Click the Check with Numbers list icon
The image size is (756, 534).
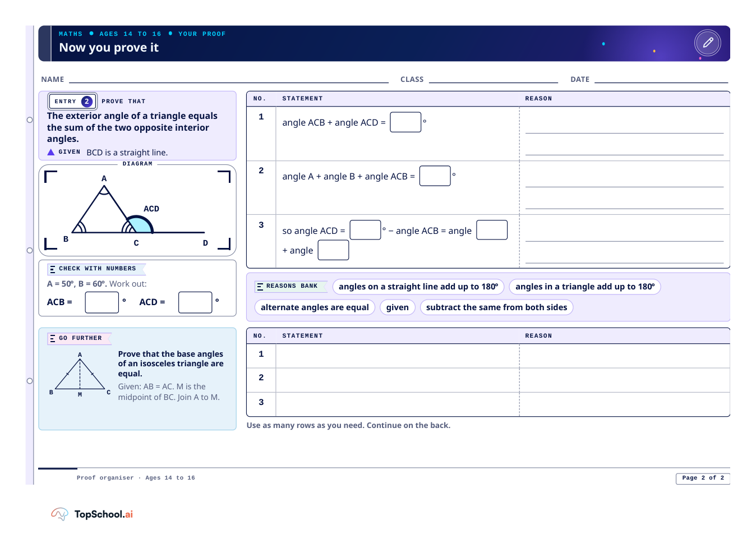[x=52, y=269]
